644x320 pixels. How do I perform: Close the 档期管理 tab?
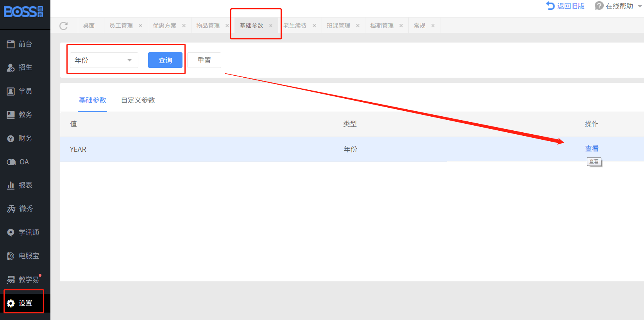point(401,26)
